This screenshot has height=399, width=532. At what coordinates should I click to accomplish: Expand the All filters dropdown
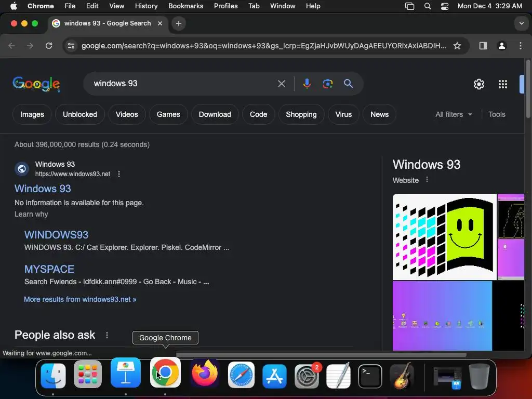point(454,115)
